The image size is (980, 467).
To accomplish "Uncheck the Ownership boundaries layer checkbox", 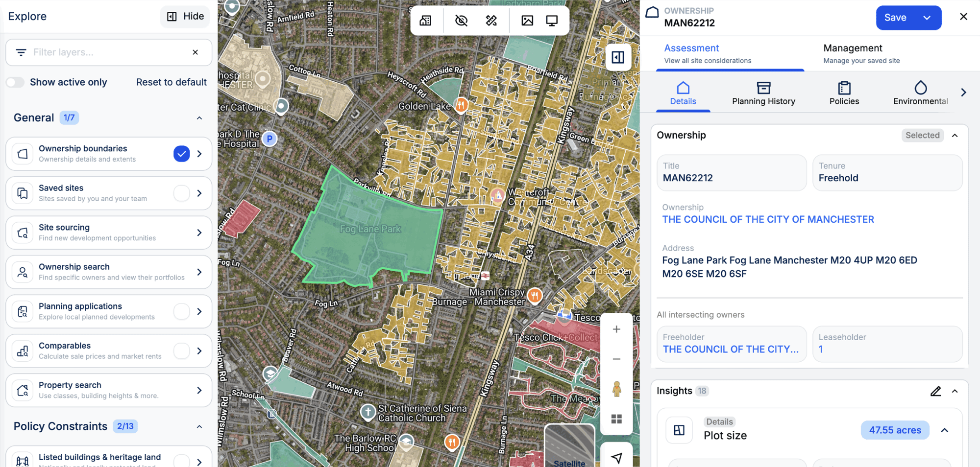I will coord(181,154).
